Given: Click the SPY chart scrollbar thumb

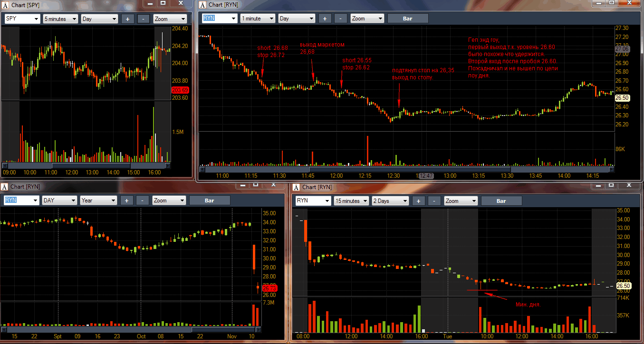Looking at the screenshot, I should point(91,166).
